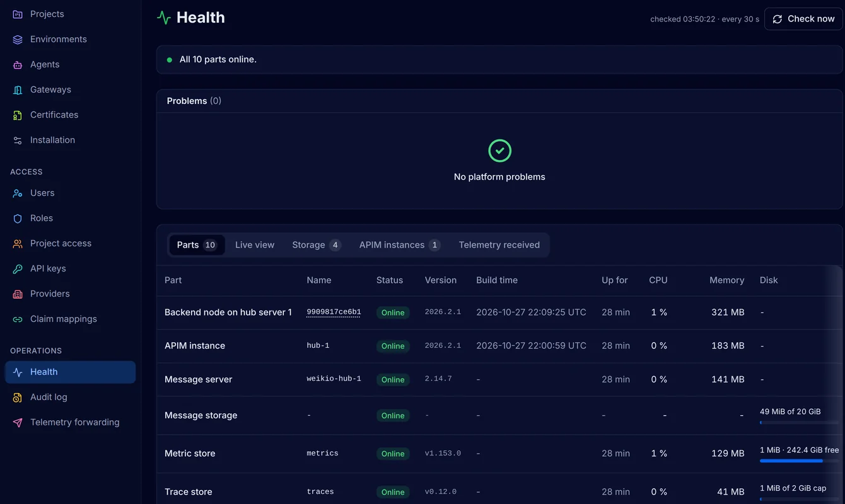
Task: Click the Backend node on hub server 1 cell
Action: tap(228, 312)
